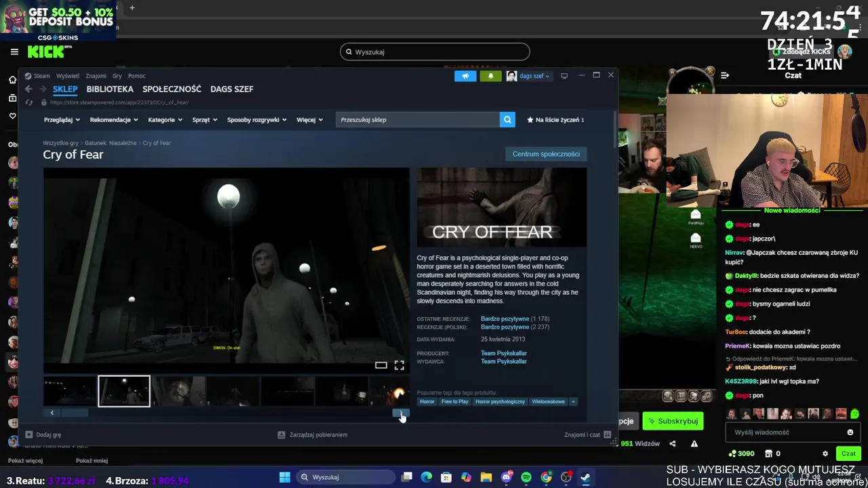The width and height of the screenshot is (868, 488).
Task: Click the Kick points 3090 icon
Action: pyautogui.click(x=732, y=453)
